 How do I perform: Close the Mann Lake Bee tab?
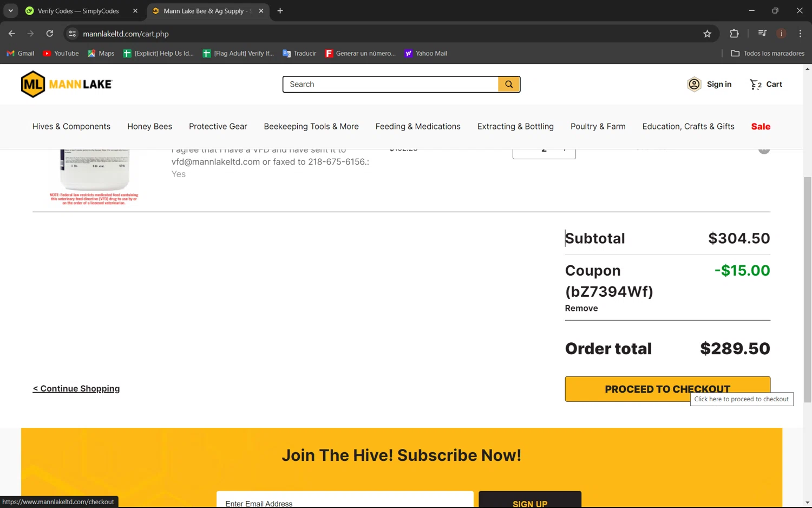coord(261,11)
